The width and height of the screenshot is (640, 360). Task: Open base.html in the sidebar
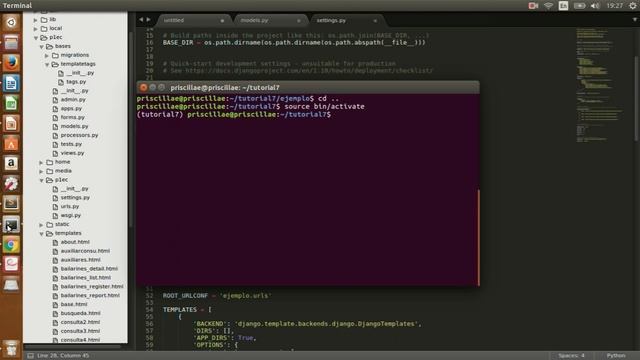coord(73,304)
